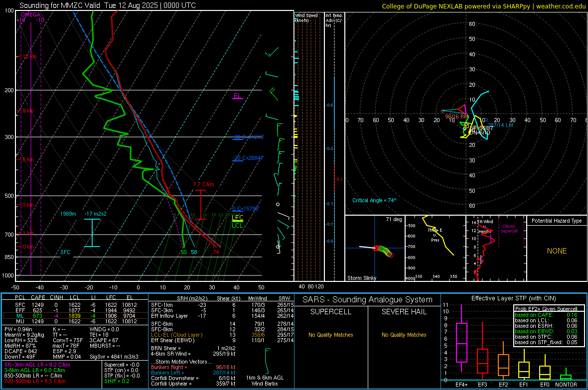This screenshot has width=588, height=390.
Task: Click the 'based on EBWD: 0.03' probability line
Action: [x=546, y=331]
